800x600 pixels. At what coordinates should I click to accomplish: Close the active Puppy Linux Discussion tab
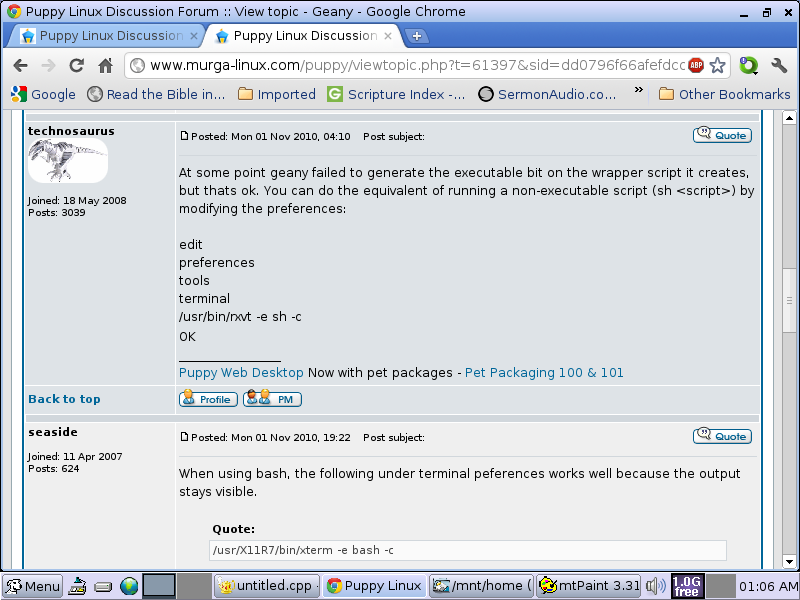coord(388,36)
